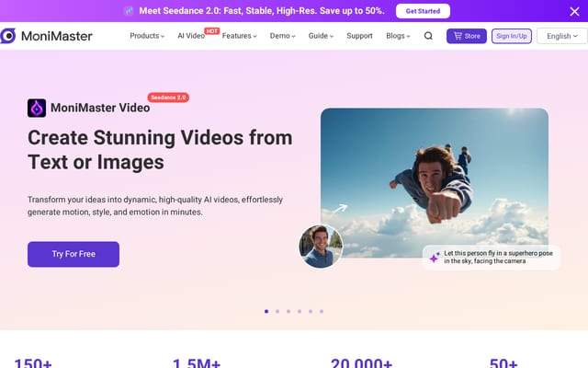Expand the Products menu
Screen dimensions: 588x368
click(147, 36)
